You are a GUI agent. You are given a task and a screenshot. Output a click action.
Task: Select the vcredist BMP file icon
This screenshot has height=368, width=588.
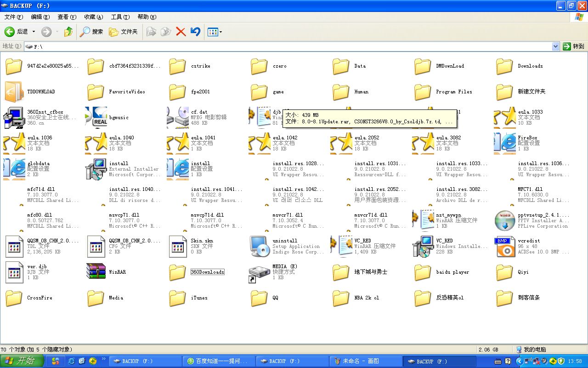tap(504, 246)
